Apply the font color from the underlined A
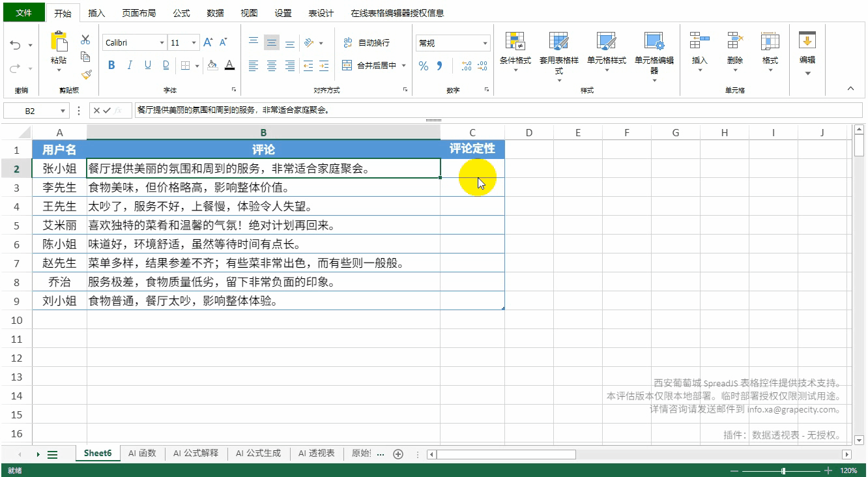This screenshot has height=477, width=868. coord(229,65)
